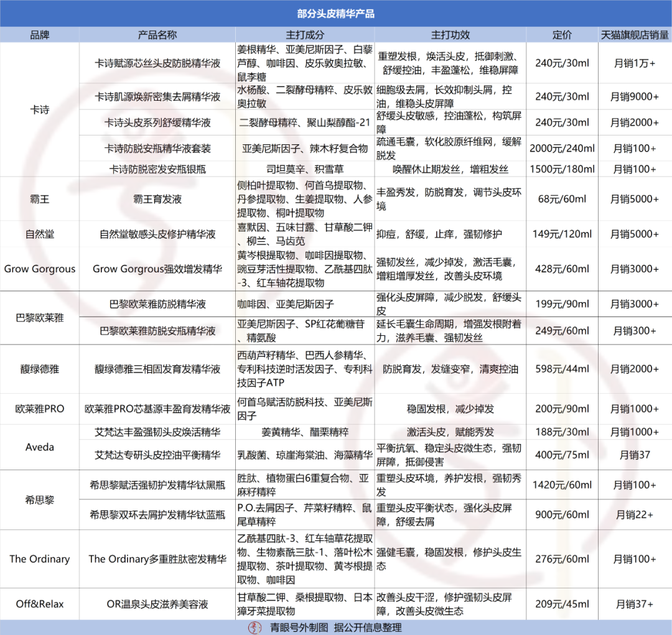Select the 艾梵达专研头皮控油平衡精华 product cell

click(157, 455)
